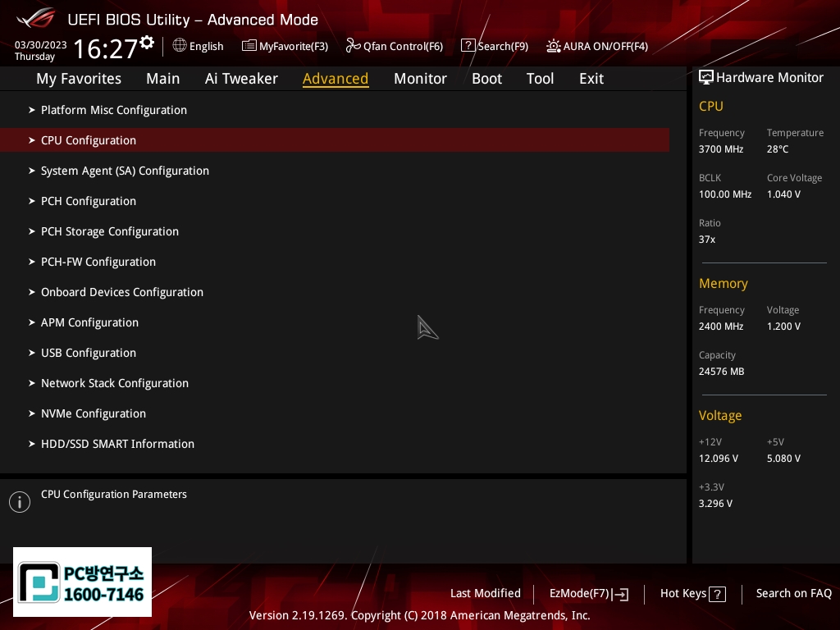This screenshot has width=840, height=630.
Task: Switch to the Monitor tab
Action: coord(420,79)
